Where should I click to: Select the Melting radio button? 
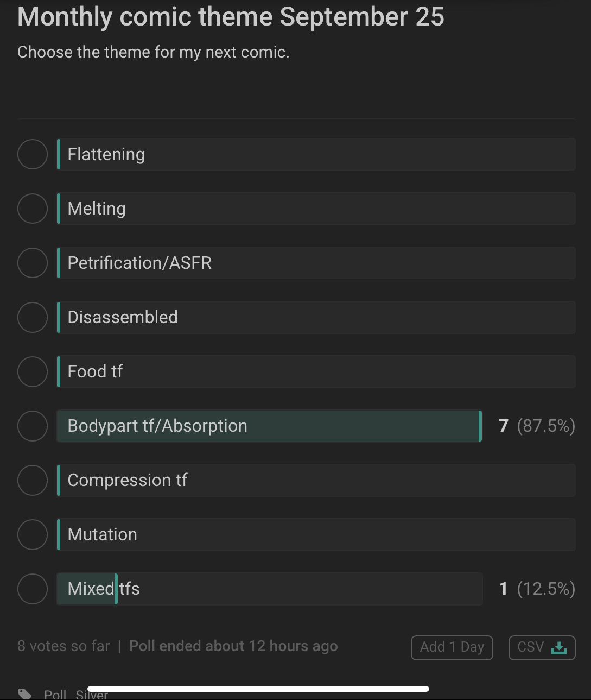click(x=33, y=209)
